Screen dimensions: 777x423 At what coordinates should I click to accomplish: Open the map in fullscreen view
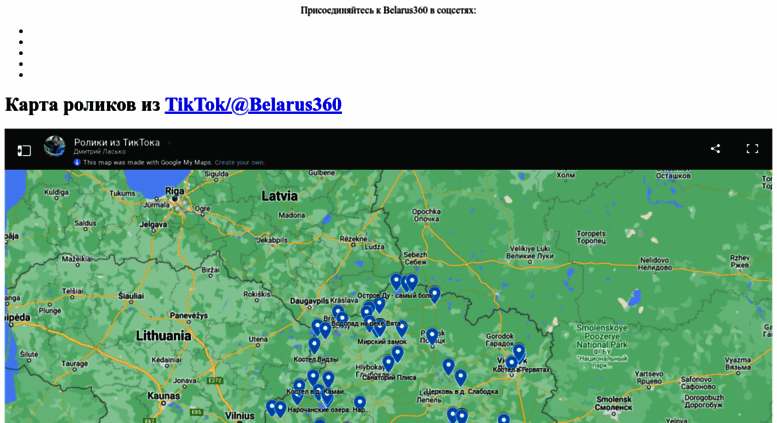pyautogui.click(x=752, y=149)
